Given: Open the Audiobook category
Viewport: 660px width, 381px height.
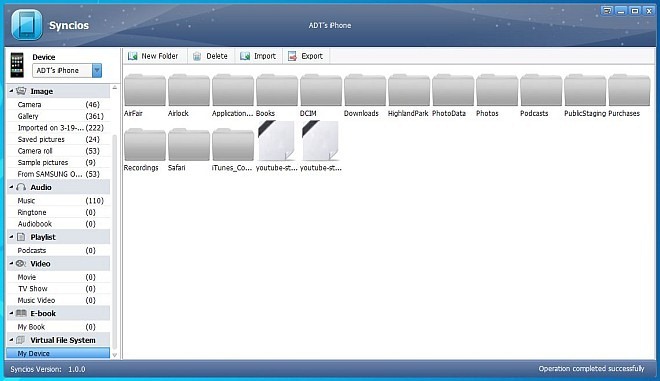Looking at the screenshot, I should point(59,224).
